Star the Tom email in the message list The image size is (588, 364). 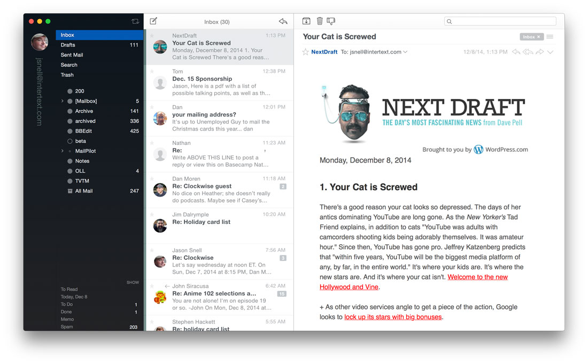(x=152, y=71)
